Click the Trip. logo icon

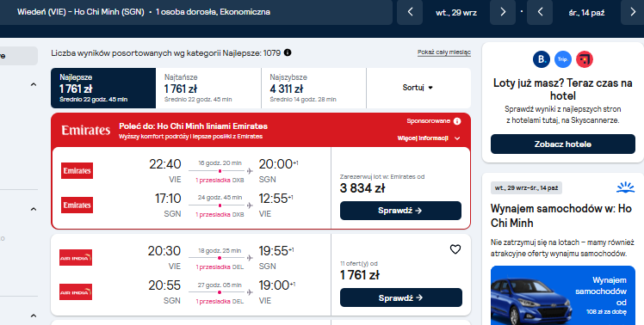tap(563, 59)
